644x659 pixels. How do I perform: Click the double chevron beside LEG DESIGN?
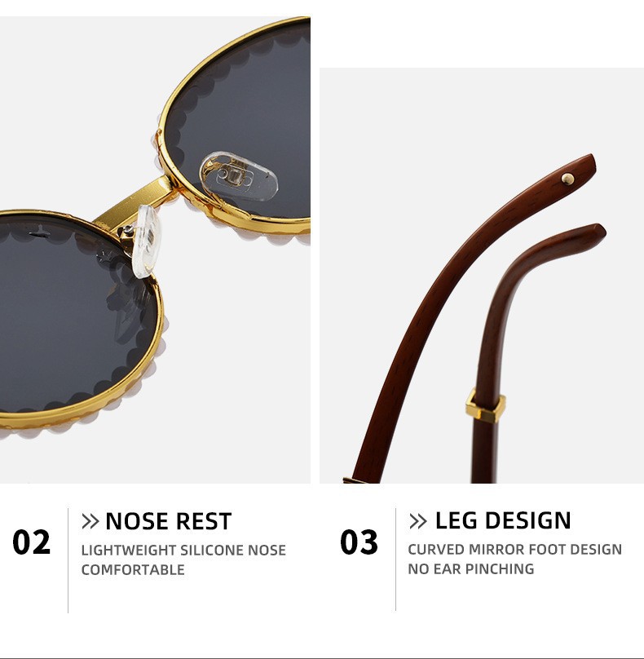click(x=417, y=521)
